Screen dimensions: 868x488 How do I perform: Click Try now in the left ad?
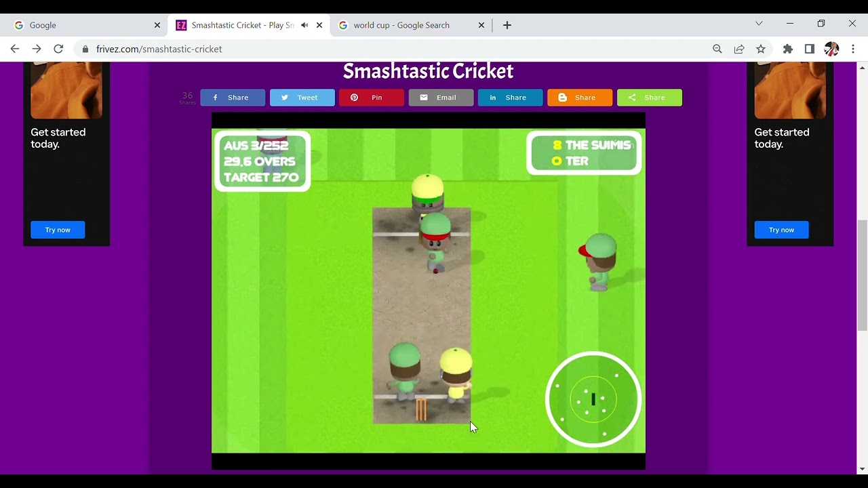tap(58, 230)
